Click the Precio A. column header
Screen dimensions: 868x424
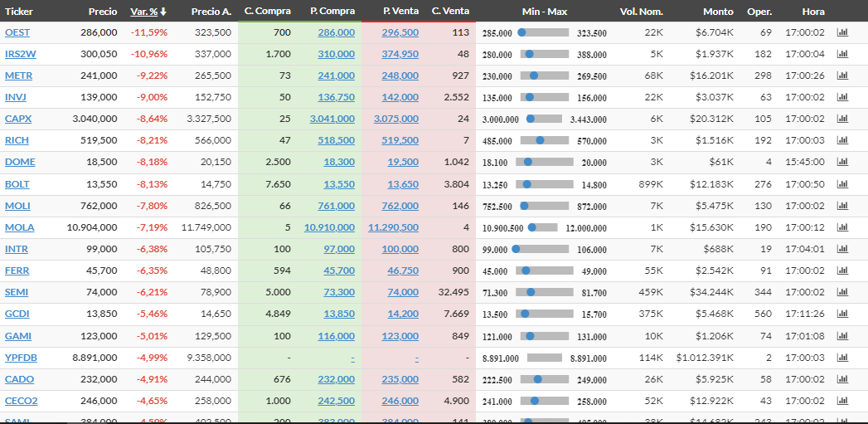(x=211, y=12)
